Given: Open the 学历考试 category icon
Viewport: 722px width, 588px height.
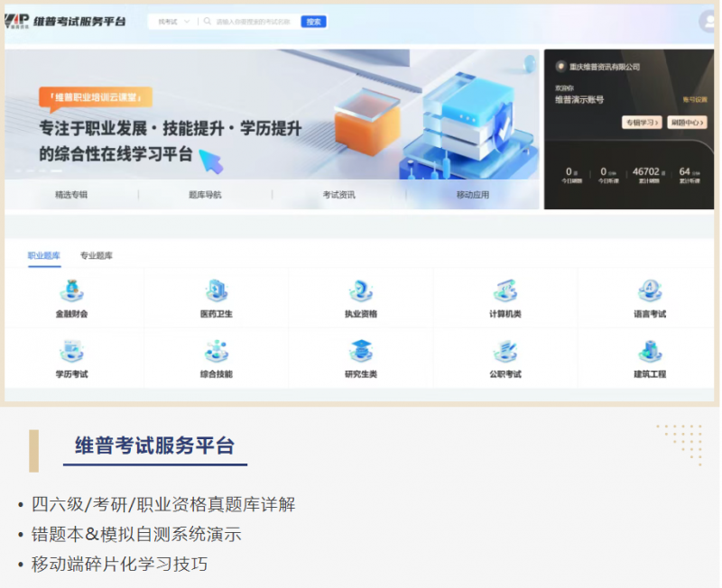Looking at the screenshot, I should pos(71,351).
